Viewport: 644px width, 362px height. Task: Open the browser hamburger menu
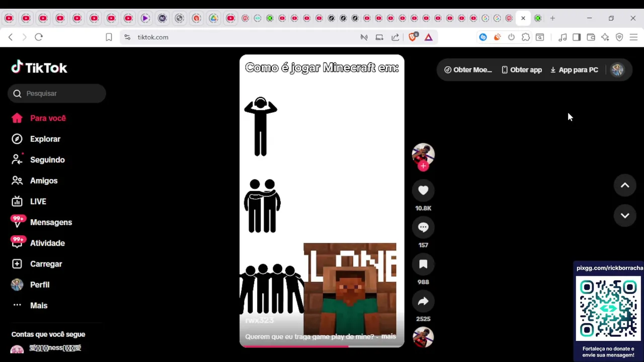coord(634,37)
